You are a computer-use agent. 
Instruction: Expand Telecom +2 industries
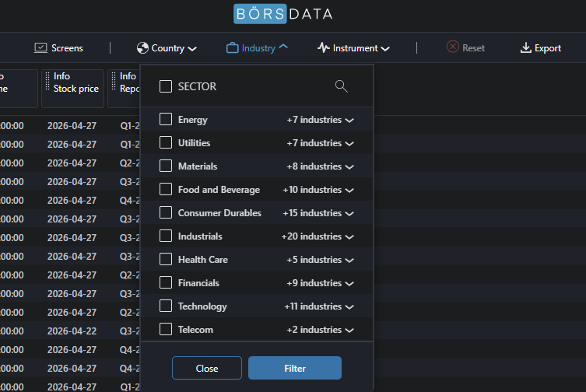coord(320,330)
